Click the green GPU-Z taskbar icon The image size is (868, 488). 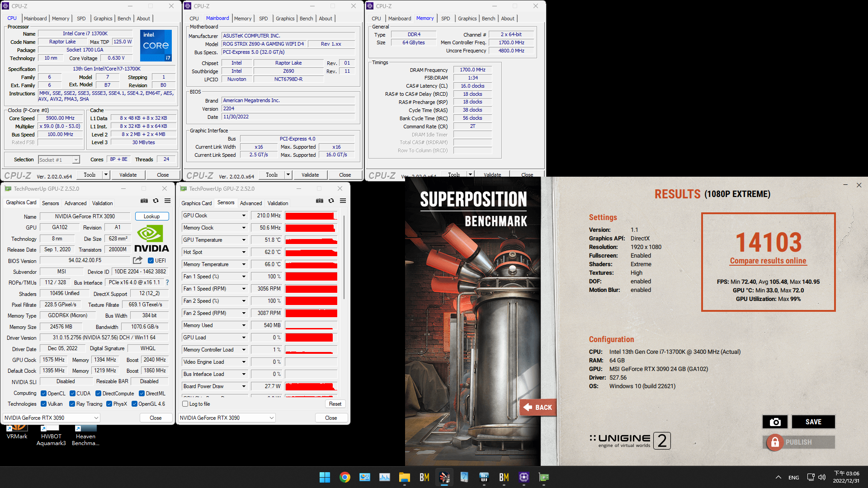pyautogui.click(x=544, y=477)
